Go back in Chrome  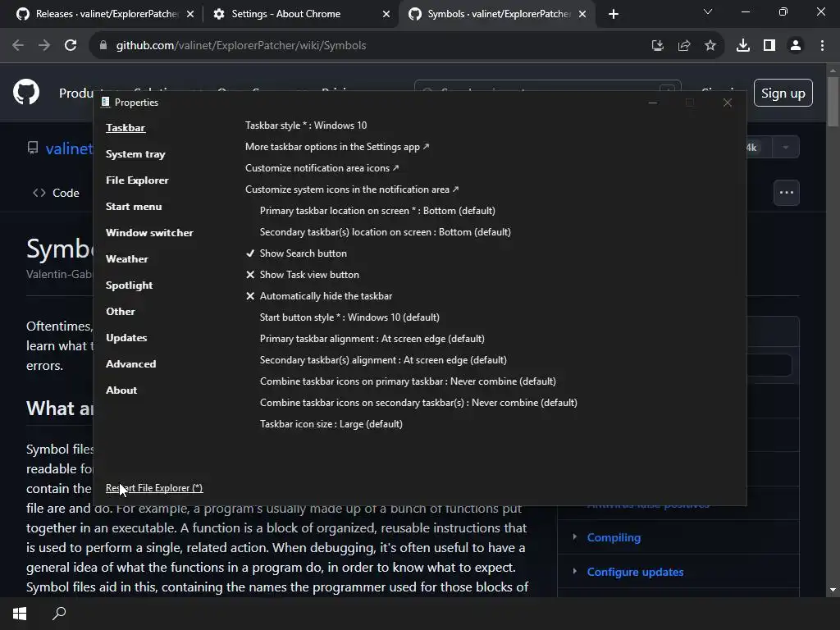pyautogui.click(x=18, y=45)
